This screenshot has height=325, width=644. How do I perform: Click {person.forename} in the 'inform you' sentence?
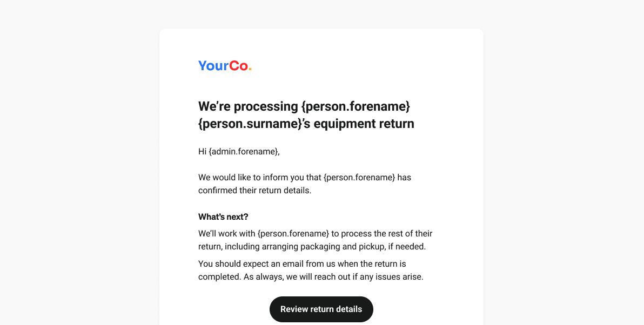(359, 178)
